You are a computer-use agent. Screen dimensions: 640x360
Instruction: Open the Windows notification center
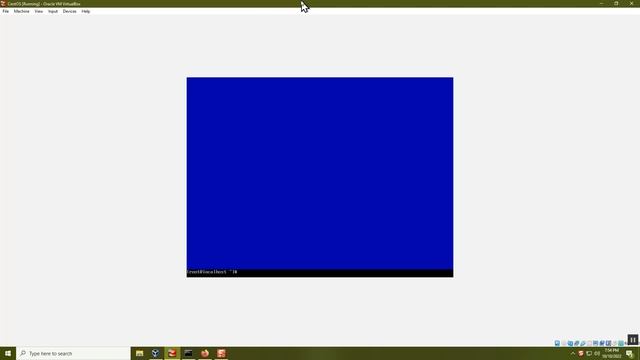(x=629, y=354)
